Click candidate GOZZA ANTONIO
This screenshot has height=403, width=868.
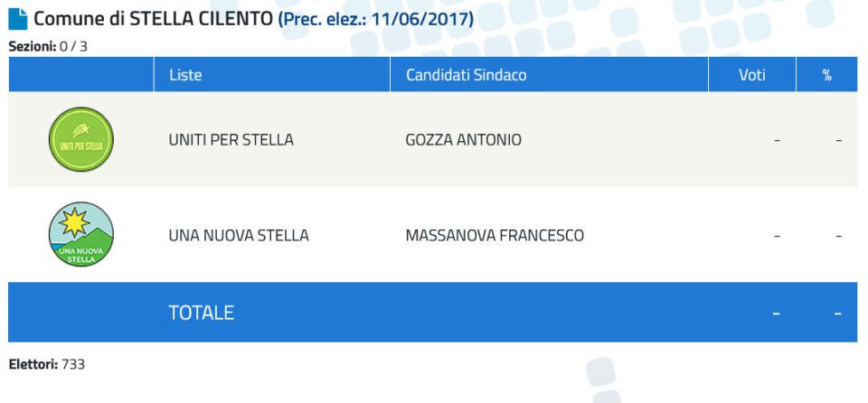463,140
